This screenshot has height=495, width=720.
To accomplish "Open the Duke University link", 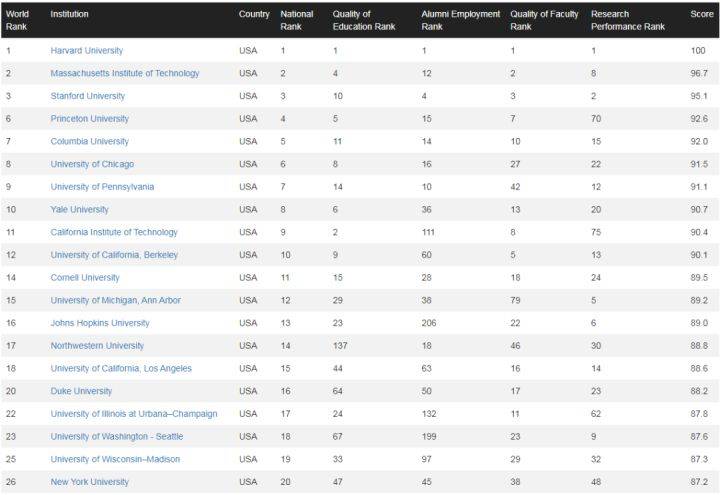I will (x=81, y=391).
